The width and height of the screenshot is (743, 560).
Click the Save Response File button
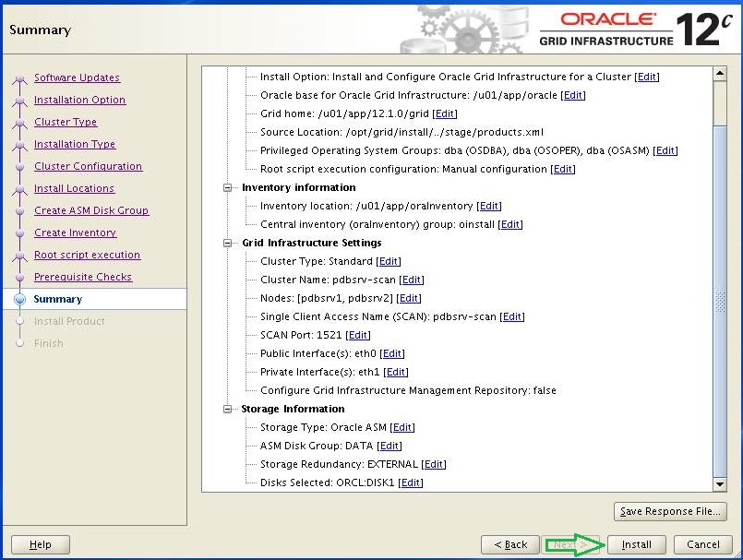coord(670,512)
